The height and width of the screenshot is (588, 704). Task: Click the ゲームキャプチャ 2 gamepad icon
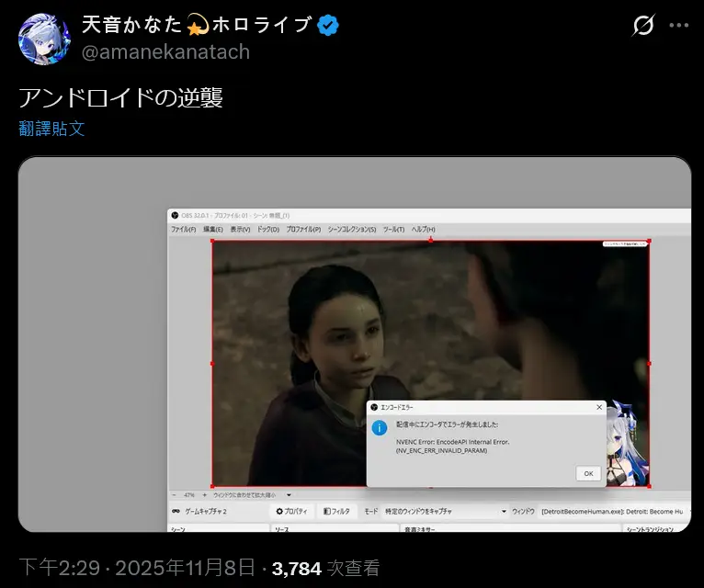[x=176, y=511]
